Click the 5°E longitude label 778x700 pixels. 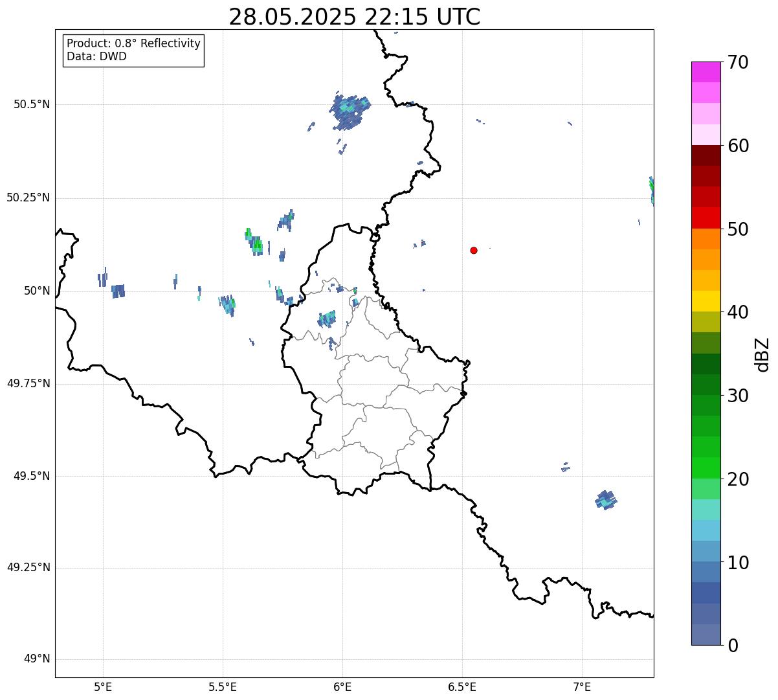[103, 687]
